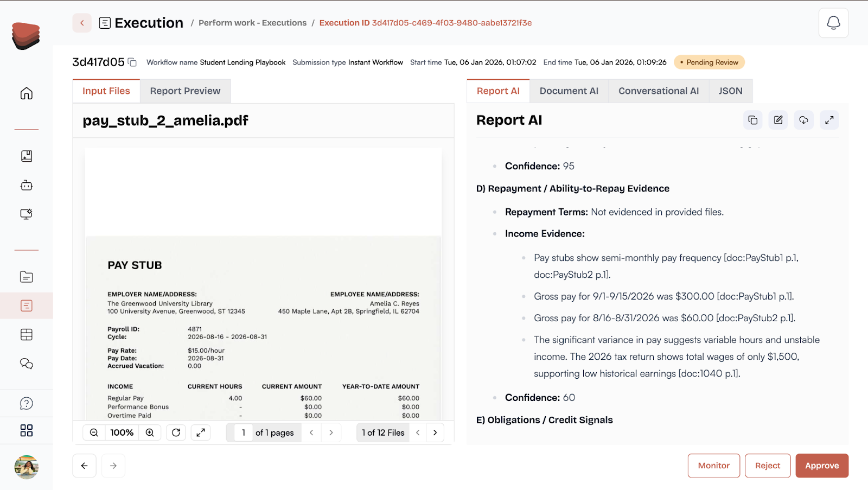Viewport: 868px width, 490px height.
Task: Click employee name Amelia C. Reyes
Action: pyautogui.click(x=394, y=304)
